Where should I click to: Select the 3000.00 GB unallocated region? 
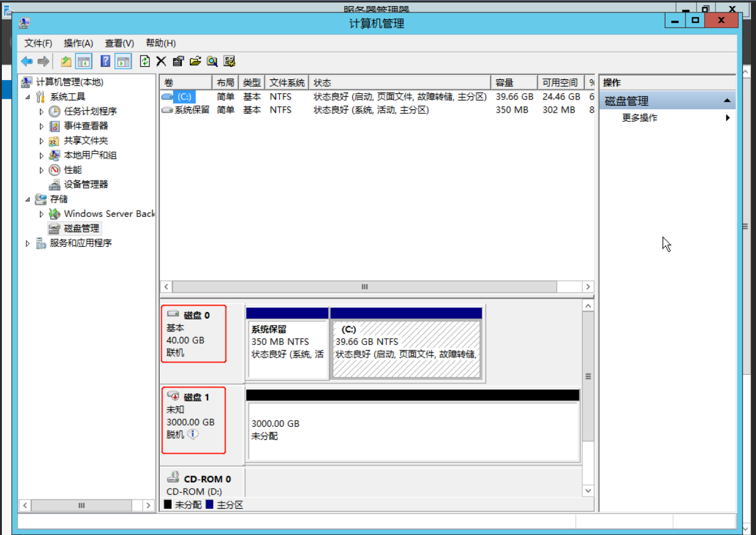click(x=412, y=430)
